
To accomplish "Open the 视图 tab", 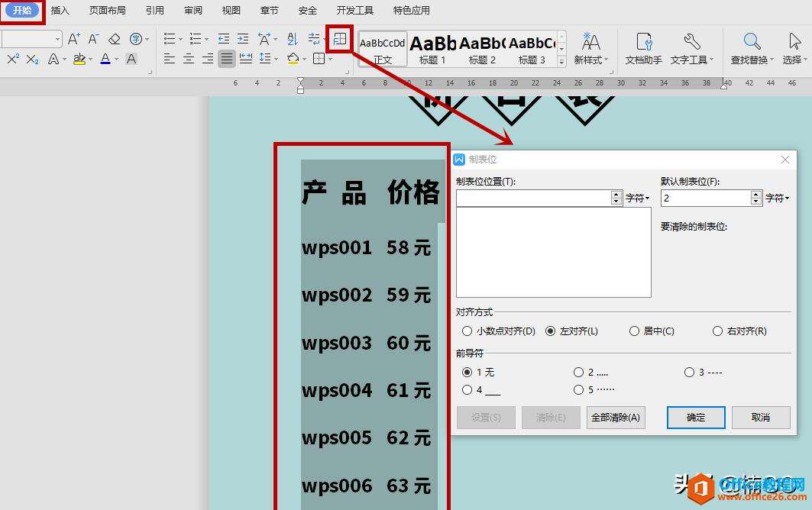I will 231,11.
